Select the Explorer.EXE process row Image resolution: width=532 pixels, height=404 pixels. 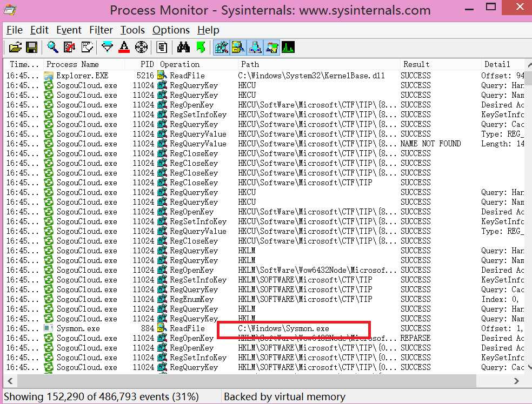[x=264, y=76]
